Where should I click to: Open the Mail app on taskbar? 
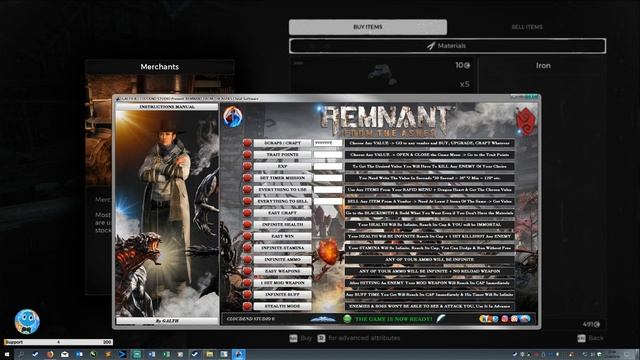pos(64,354)
